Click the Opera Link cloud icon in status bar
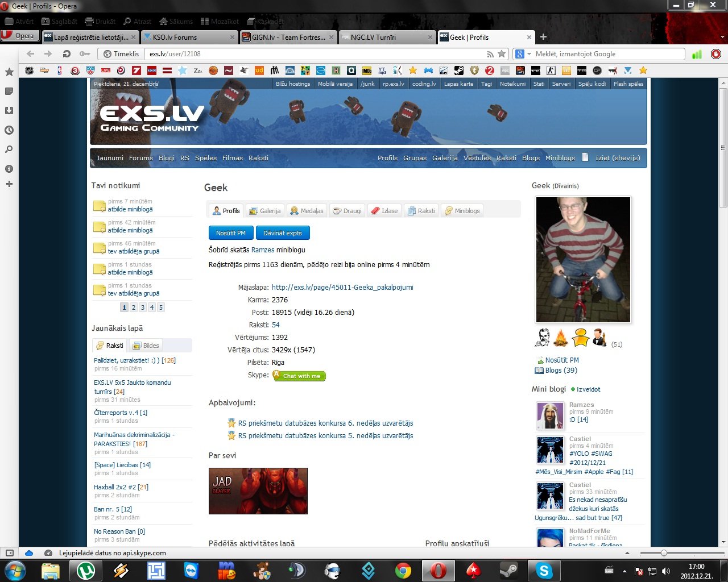 coord(29,553)
